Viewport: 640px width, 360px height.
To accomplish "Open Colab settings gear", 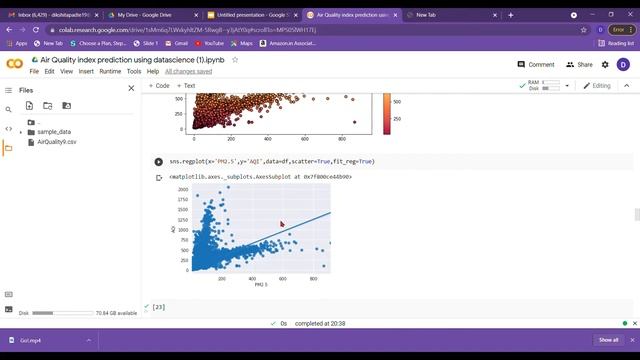I will point(605,64).
